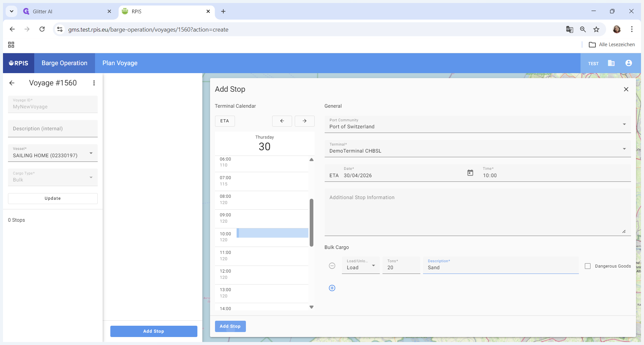This screenshot has width=644, height=345.
Task: Open the ETA date calendar picker icon
Action: click(x=470, y=173)
